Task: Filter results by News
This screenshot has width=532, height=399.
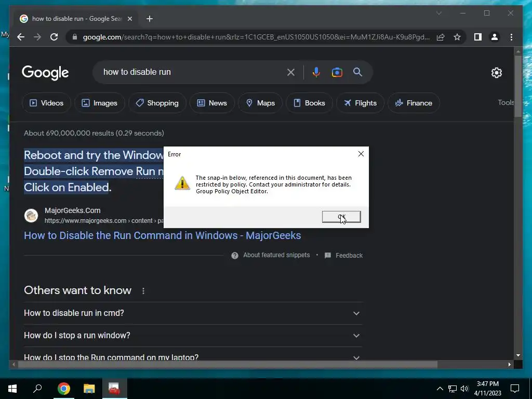Action: coord(212,103)
